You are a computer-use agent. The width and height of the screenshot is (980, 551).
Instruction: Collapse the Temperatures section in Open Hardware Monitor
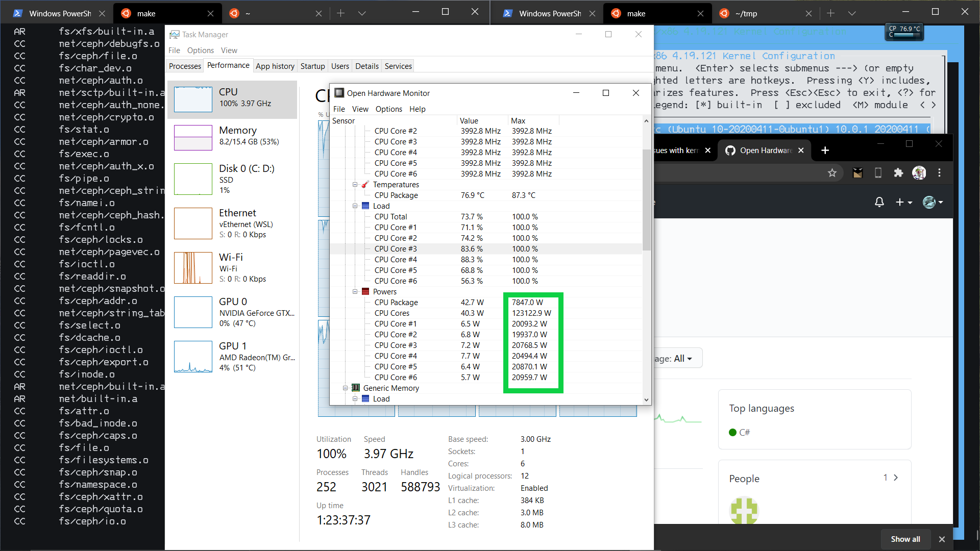click(x=355, y=184)
